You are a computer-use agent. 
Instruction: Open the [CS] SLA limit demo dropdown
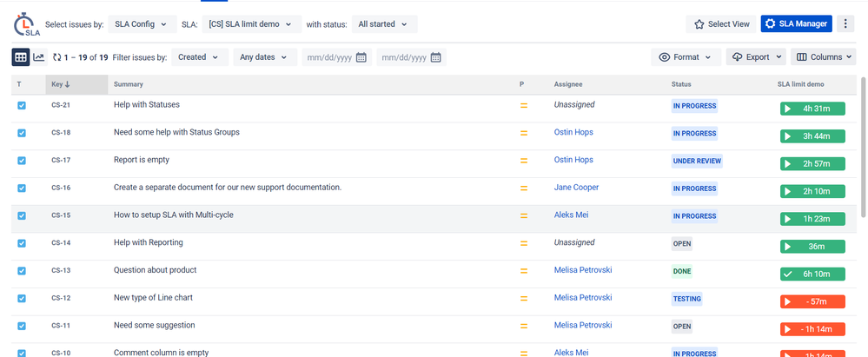point(252,24)
